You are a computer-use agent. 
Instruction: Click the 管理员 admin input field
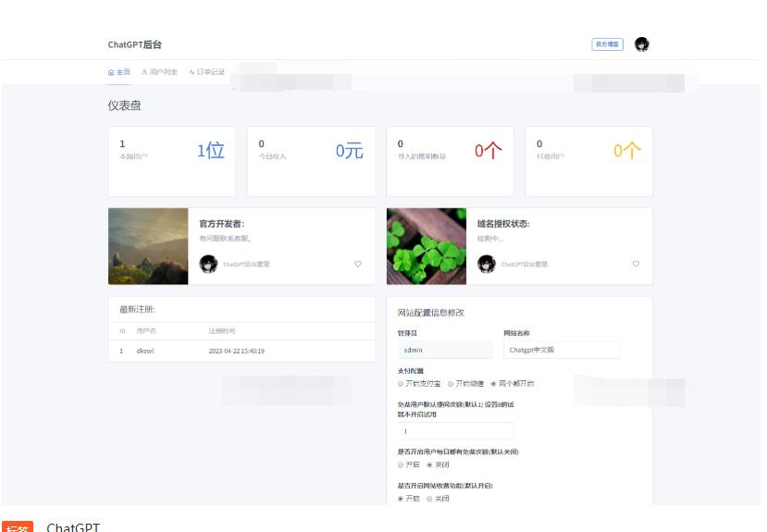(x=445, y=350)
